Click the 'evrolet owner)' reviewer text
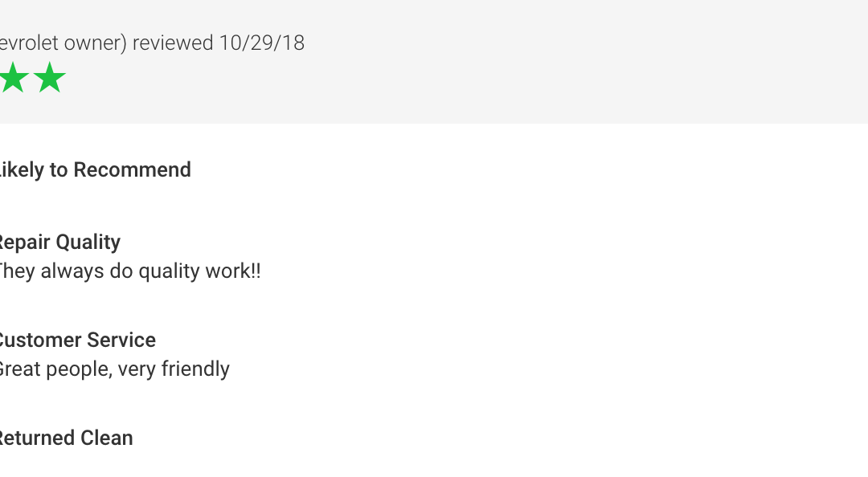Screen dimensions: 868x477 click(63, 43)
